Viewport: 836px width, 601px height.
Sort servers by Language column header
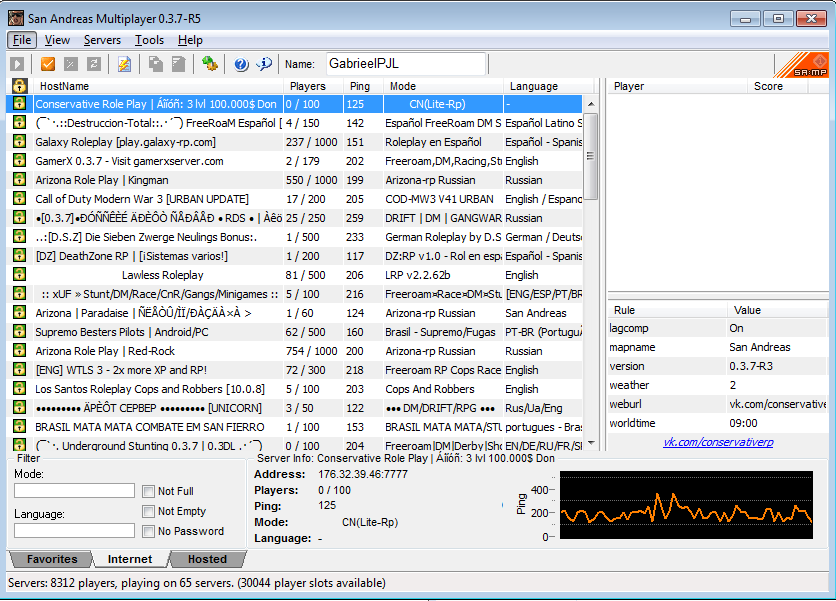click(548, 86)
